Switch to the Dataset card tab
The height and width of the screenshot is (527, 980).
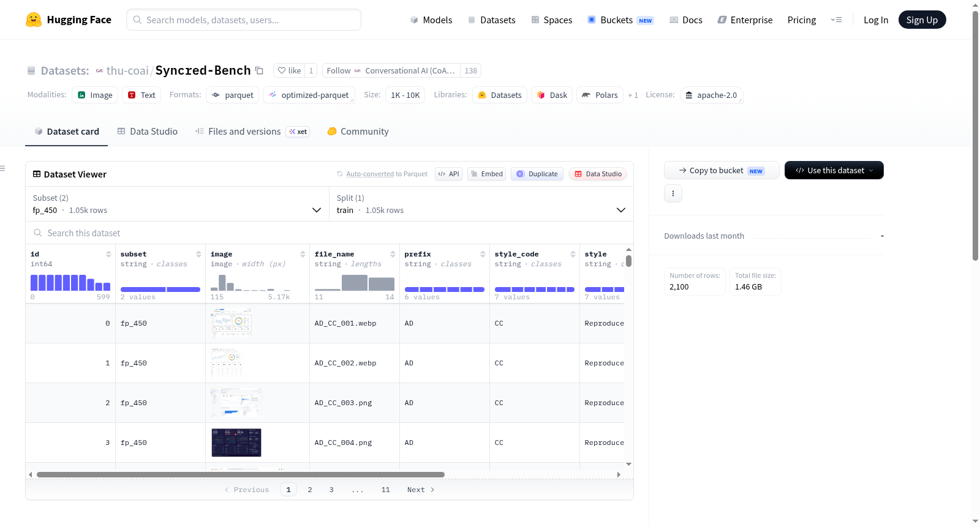67,132
